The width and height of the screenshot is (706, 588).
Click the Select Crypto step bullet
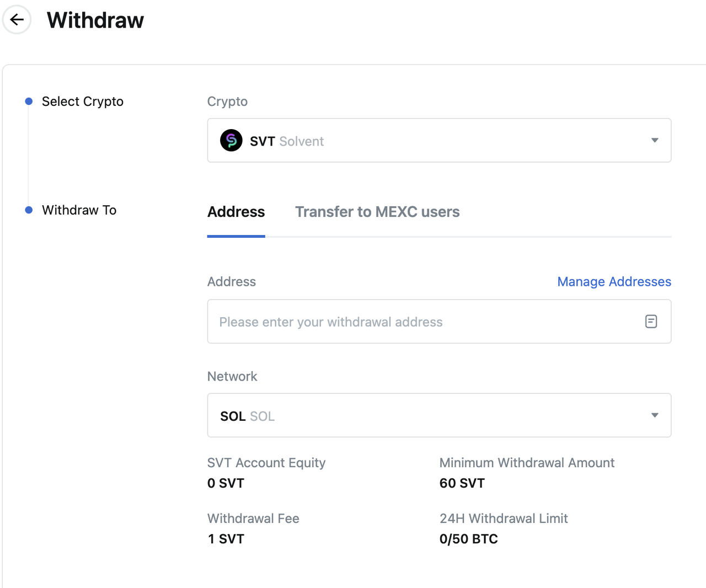tap(29, 101)
